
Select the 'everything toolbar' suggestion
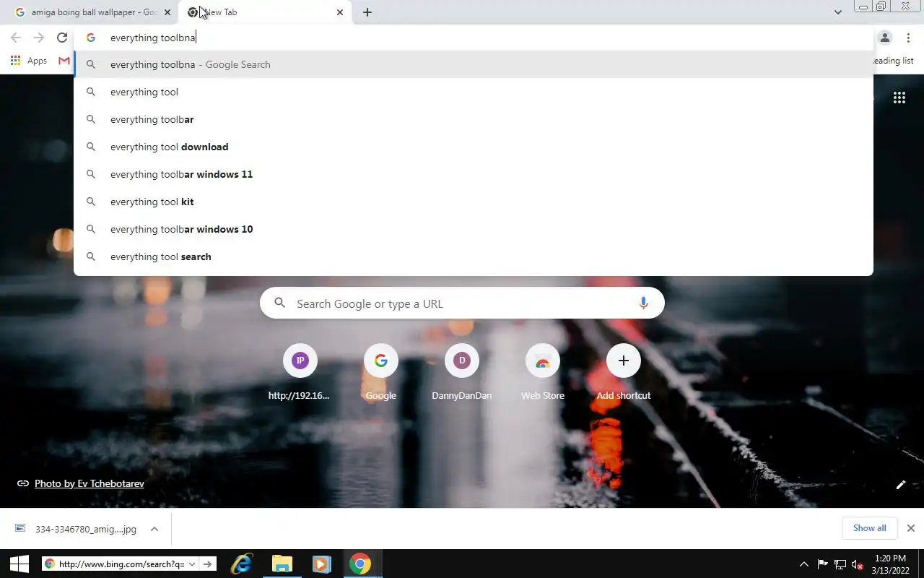point(474,119)
